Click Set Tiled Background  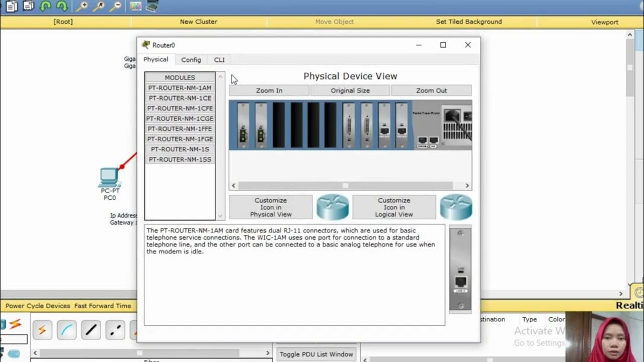tap(469, 22)
